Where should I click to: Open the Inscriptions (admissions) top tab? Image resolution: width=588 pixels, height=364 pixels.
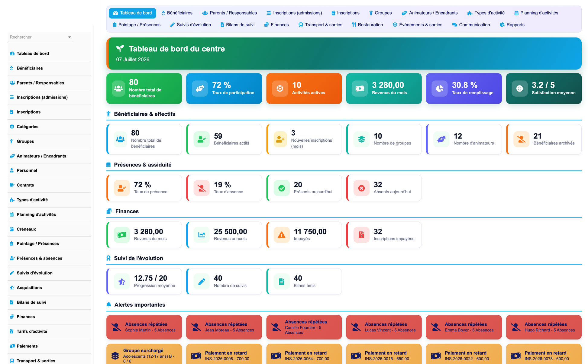pyautogui.click(x=294, y=13)
